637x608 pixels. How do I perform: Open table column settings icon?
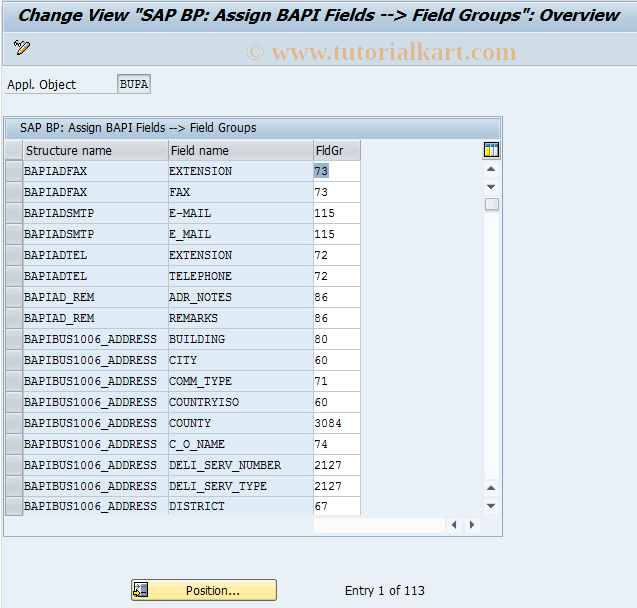491,150
